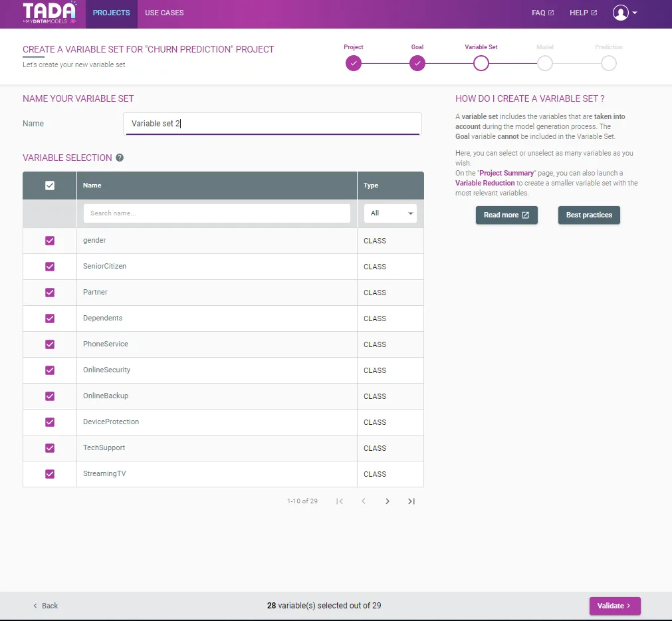Click the CLASS type of gender row
Viewport: 672px width, 621px height.
(x=375, y=241)
